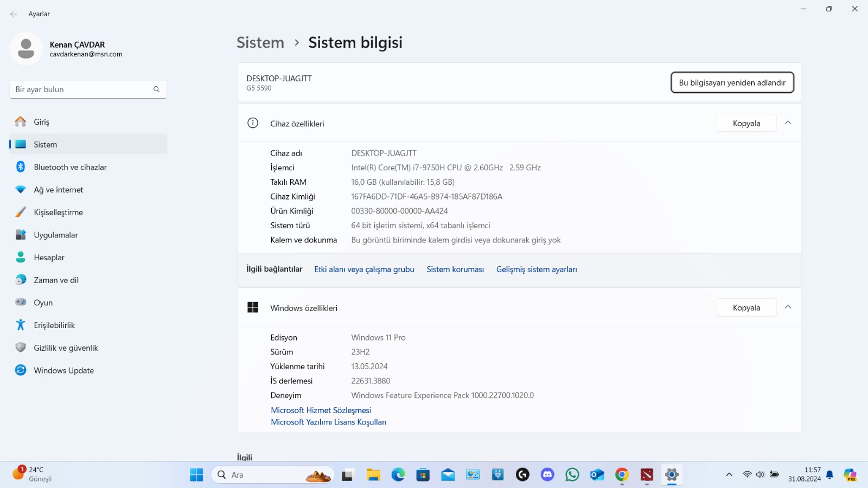Screen dimensions: 868x488
Task: Click the Oyun gamepad icon
Action: coord(21,303)
